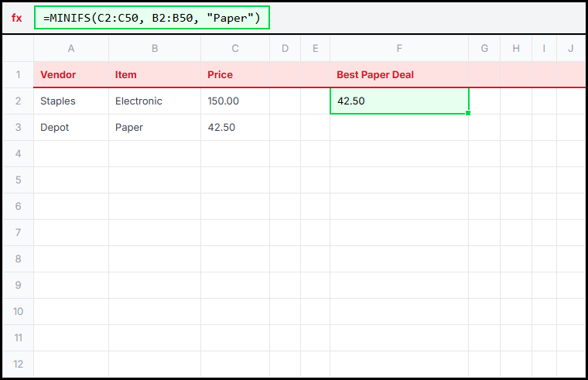The width and height of the screenshot is (588, 380).
Task: Select column A header
Action: (x=71, y=49)
